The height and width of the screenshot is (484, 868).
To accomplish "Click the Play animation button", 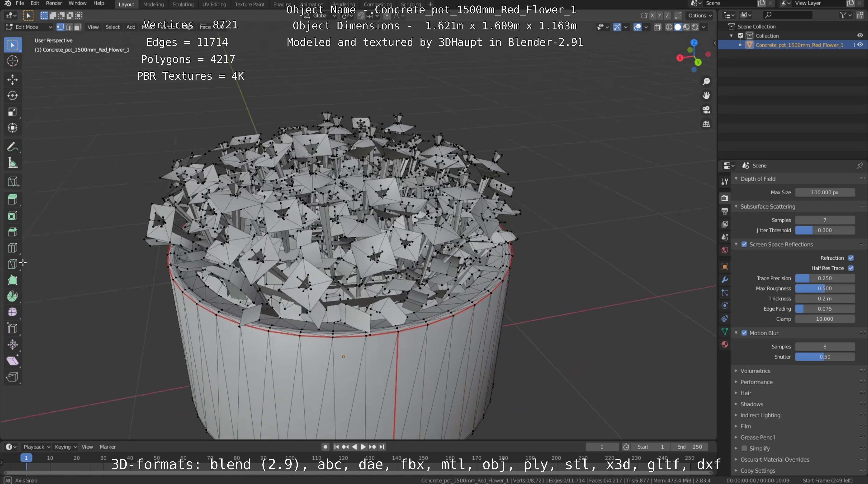I will (x=363, y=447).
